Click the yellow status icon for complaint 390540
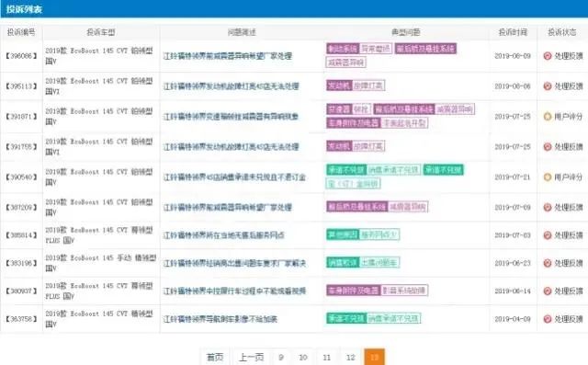Viewport: 588px width, 365px height. (548, 177)
